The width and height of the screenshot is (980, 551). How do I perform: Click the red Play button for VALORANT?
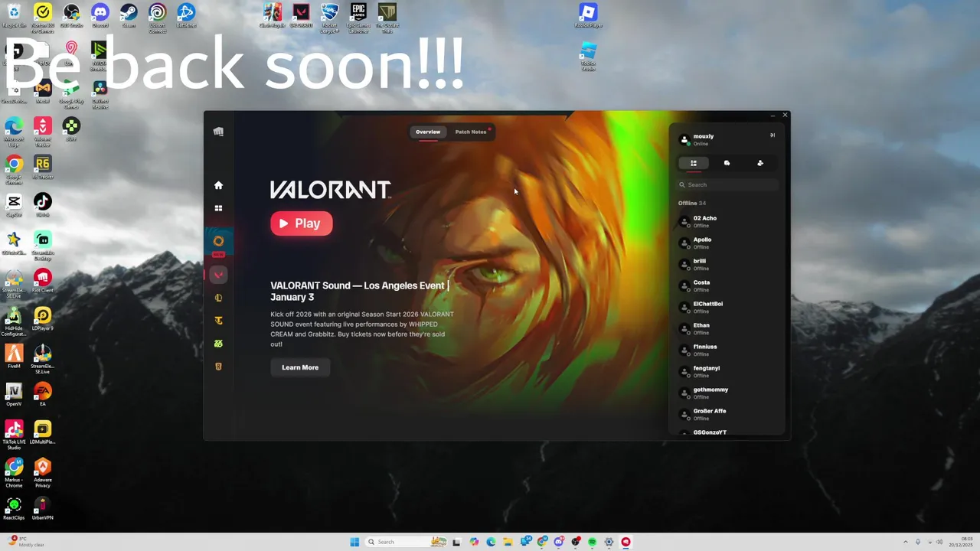(x=301, y=223)
